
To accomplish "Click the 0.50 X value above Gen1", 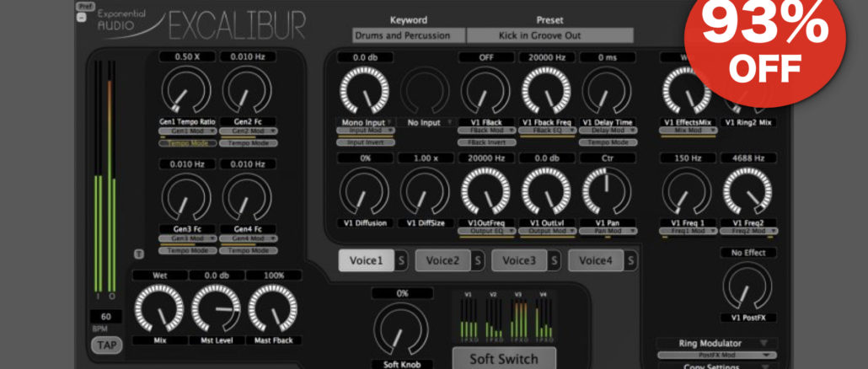I will (x=187, y=56).
